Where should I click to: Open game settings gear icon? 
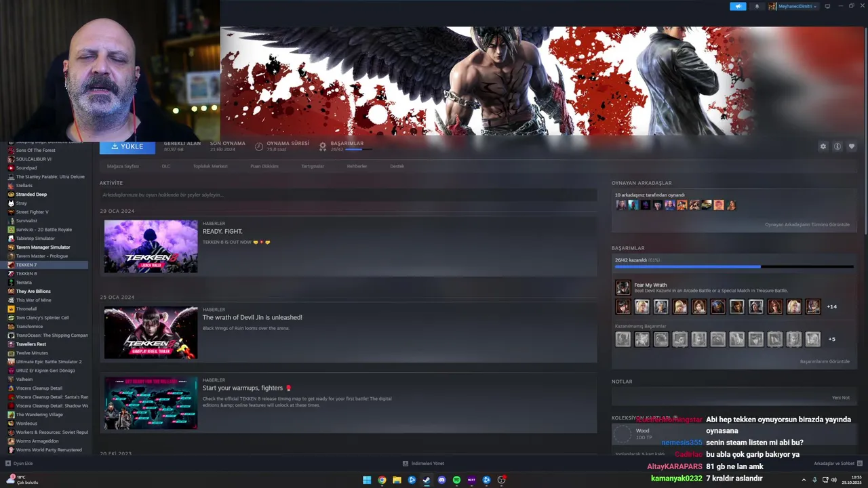tap(823, 146)
